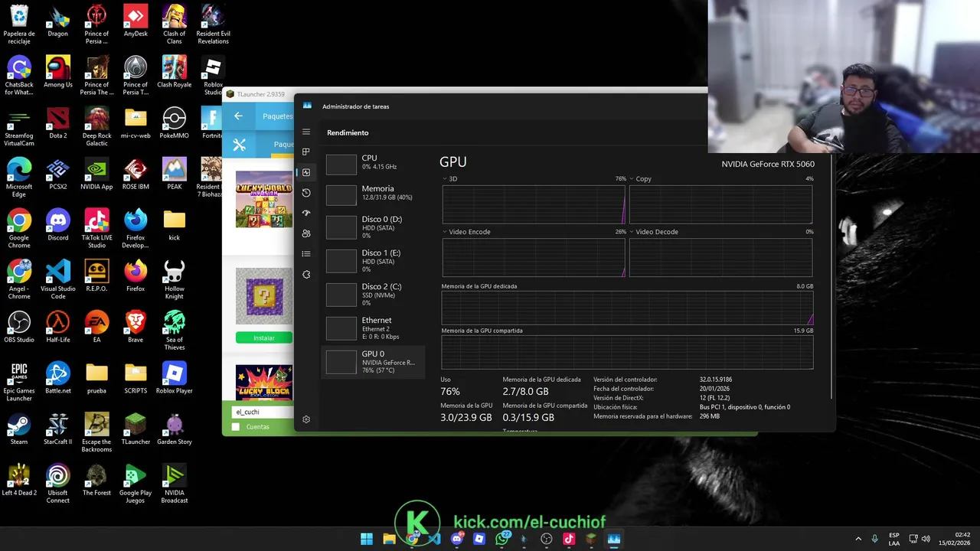
Task: Select Papelera de reciclaje desktop icon
Action: pos(19,24)
